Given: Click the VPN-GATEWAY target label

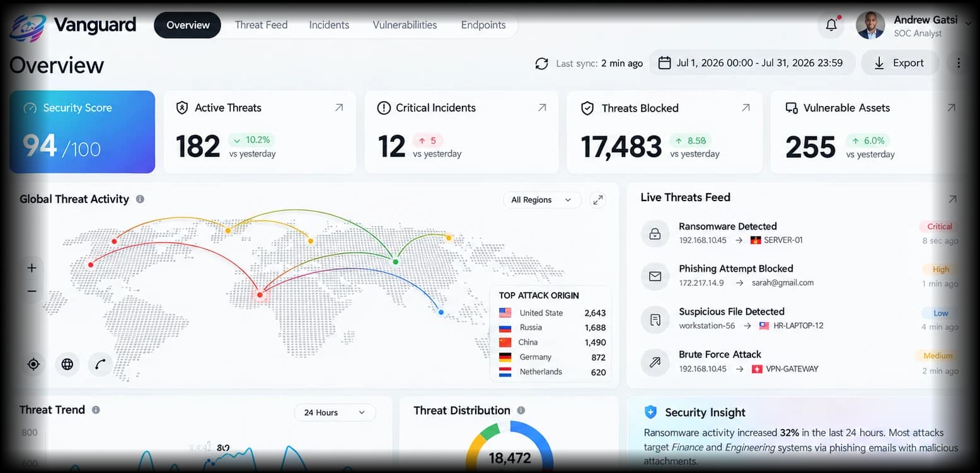Looking at the screenshot, I should tap(792, 369).
